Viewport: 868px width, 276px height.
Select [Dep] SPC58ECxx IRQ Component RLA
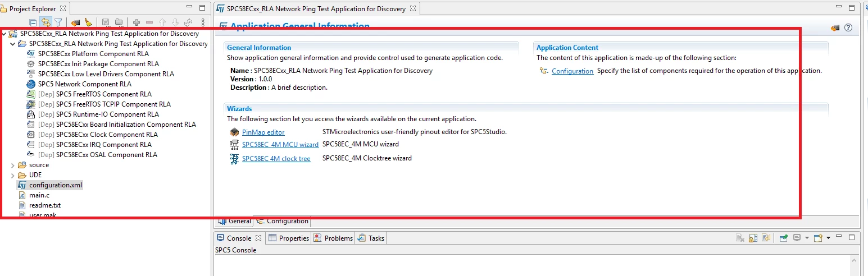click(x=94, y=145)
